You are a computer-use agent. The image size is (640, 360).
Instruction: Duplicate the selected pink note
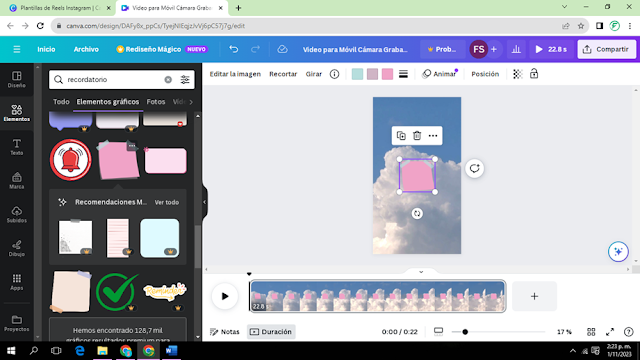pos(401,136)
